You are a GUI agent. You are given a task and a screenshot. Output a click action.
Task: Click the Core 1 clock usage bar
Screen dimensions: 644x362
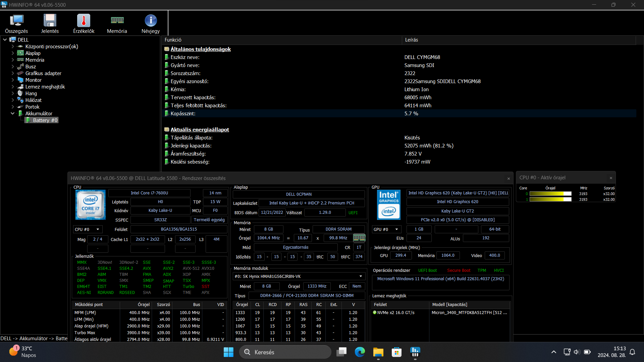click(550, 199)
